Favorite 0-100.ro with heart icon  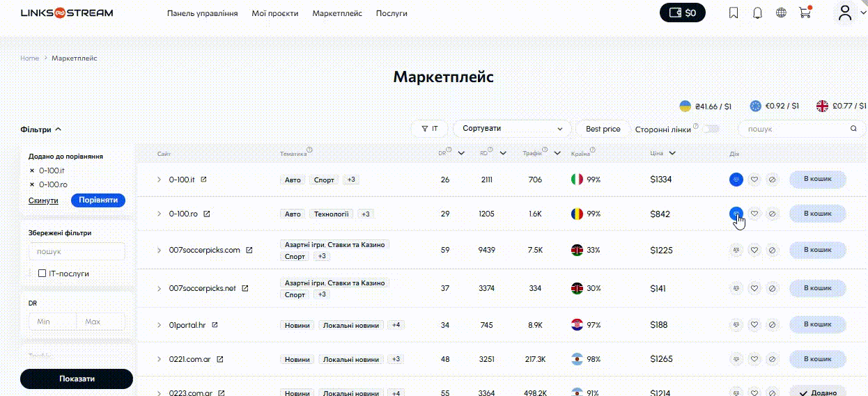tap(754, 214)
